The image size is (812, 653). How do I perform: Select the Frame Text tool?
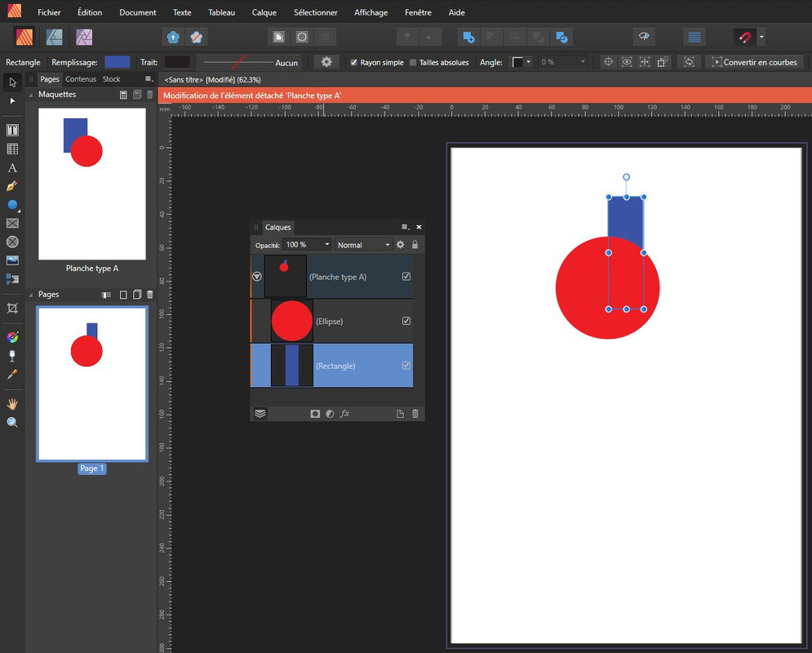tap(12, 130)
